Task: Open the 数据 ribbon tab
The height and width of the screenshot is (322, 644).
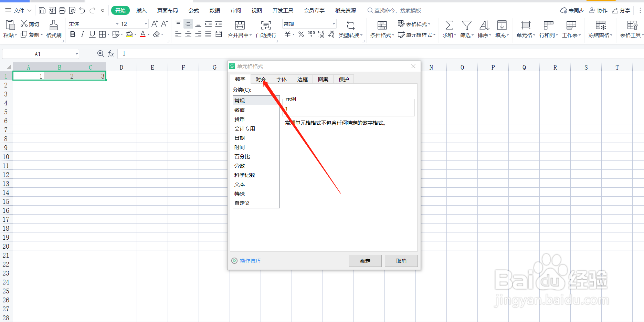Action: click(x=214, y=10)
